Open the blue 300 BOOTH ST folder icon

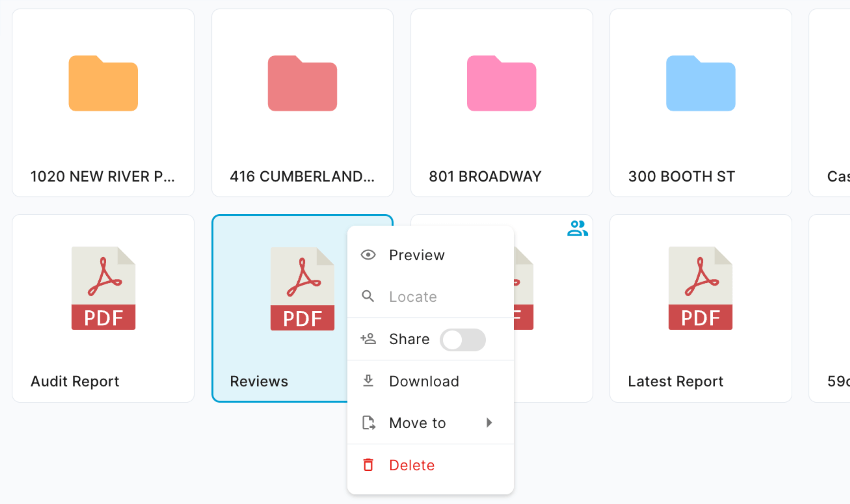click(x=701, y=83)
